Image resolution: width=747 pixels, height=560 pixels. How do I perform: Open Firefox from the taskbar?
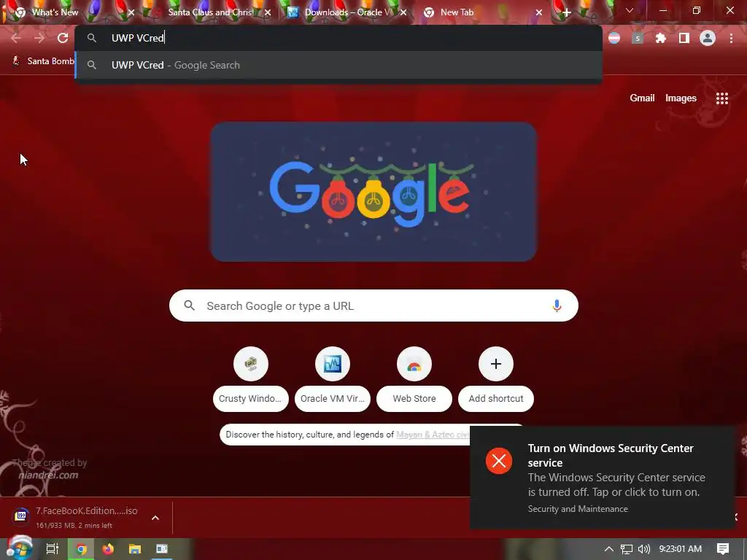(108, 549)
